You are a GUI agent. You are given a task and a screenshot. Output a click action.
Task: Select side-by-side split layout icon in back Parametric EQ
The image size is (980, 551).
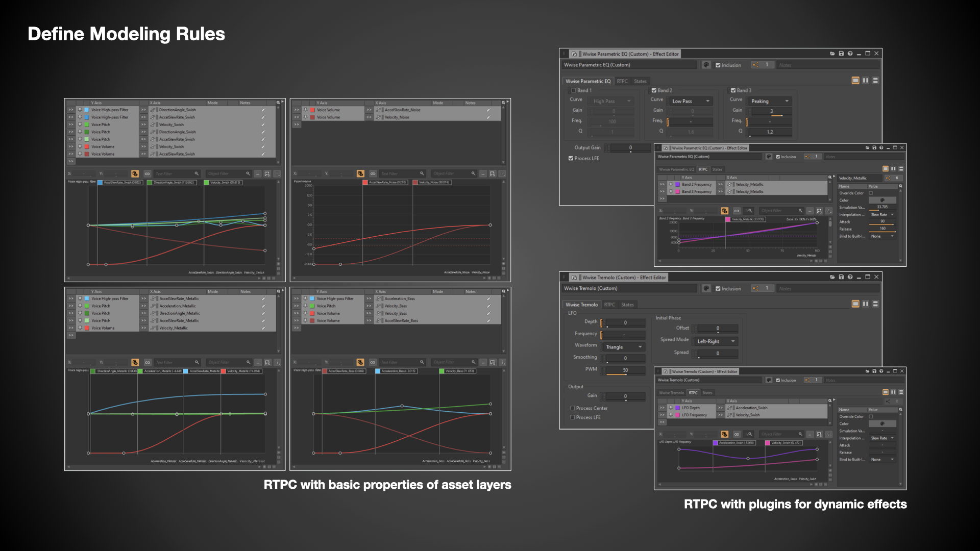[x=866, y=81]
